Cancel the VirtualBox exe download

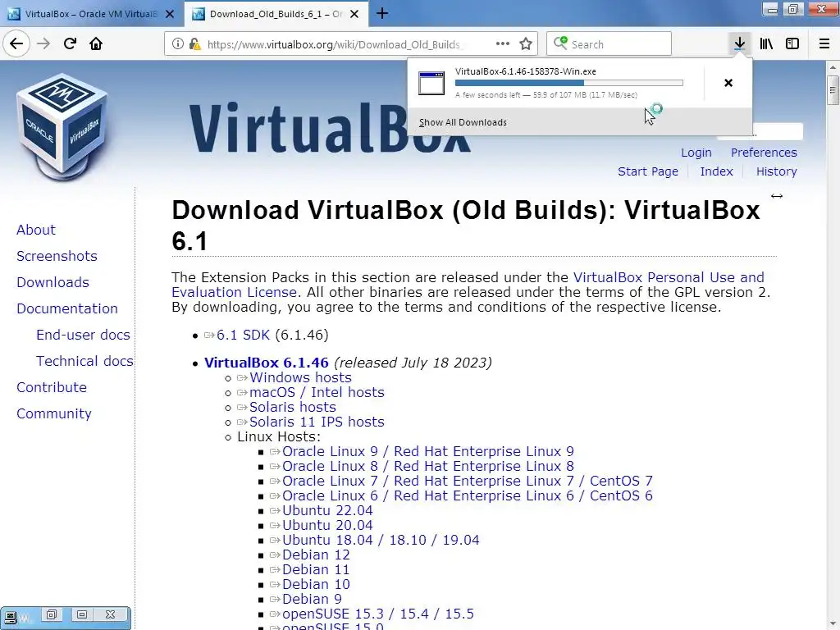(x=728, y=83)
